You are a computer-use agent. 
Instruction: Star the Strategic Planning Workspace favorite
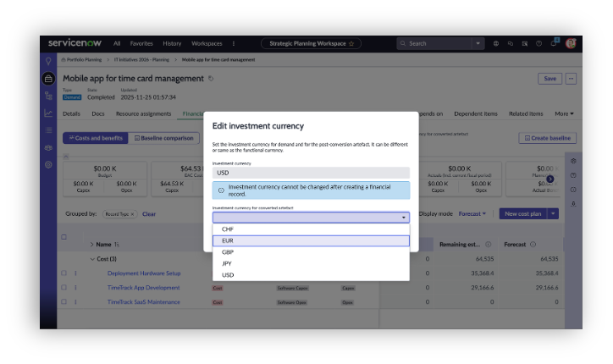[351, 43]
